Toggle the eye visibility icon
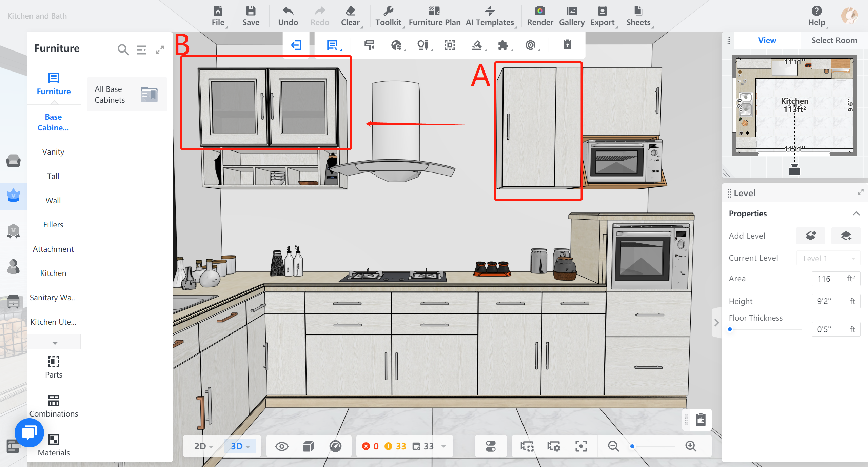The image size is (868, 467). point(282,446)
